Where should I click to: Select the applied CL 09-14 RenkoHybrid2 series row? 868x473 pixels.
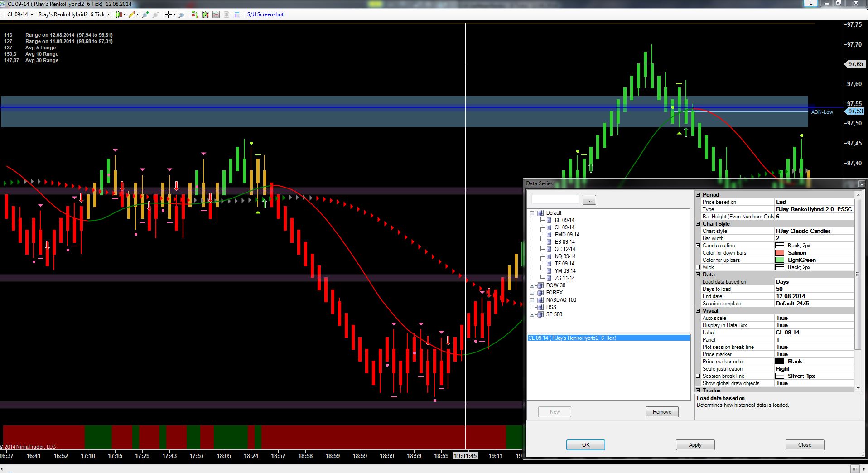click(608, 338)
